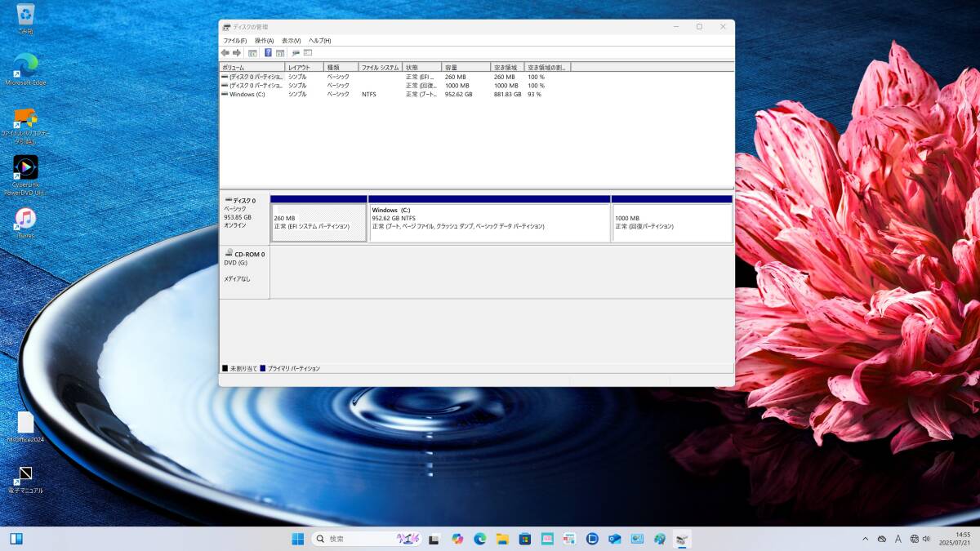The height and width of the screenshot is (551, 980).
Task: Sort by the 容量 column header
Action: point(466,67)
